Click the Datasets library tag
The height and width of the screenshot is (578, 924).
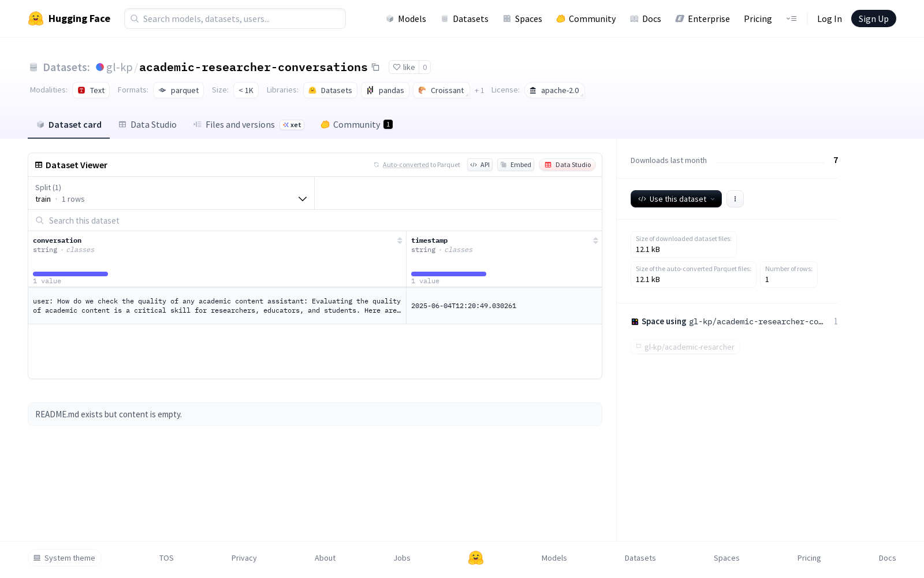click(330, 90)
